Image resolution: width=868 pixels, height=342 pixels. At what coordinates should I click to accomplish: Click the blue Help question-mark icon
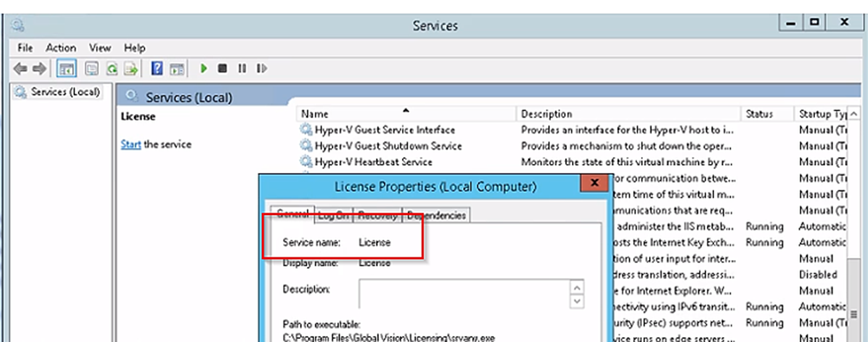[x=156, y=68]
